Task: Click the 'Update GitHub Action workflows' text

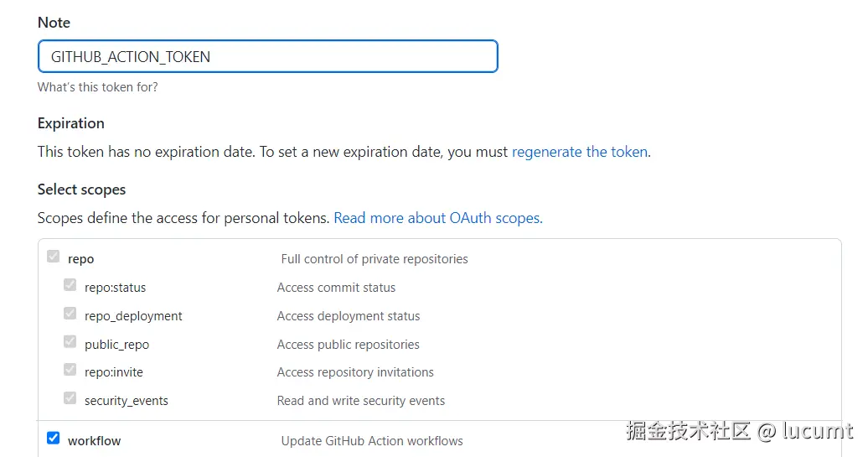Action: coord(372,441)
